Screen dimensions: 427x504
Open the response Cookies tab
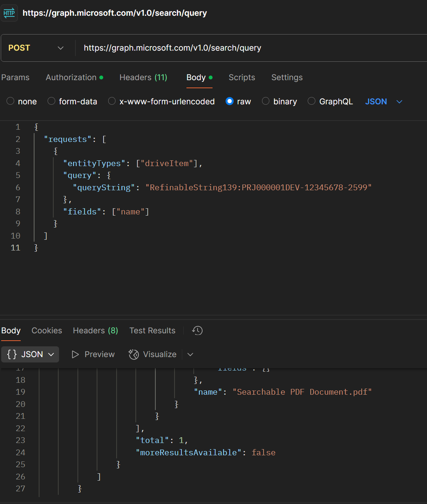[x=47, y=331]
